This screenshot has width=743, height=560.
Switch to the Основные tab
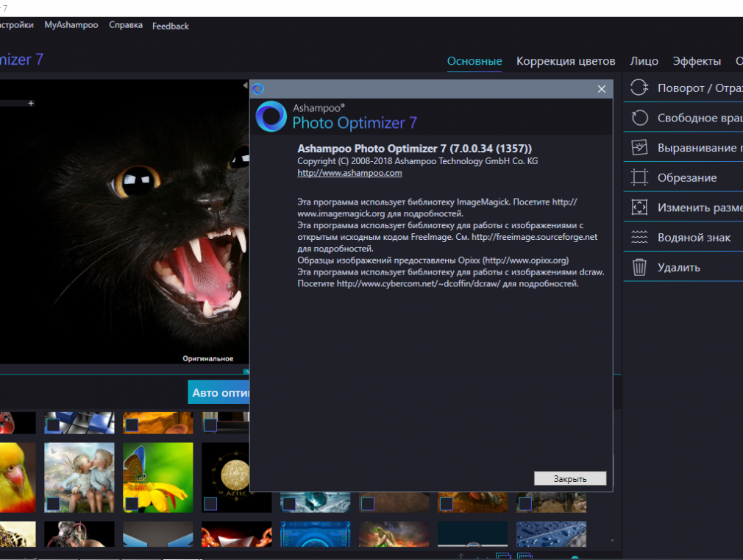(x=474, y=61)
